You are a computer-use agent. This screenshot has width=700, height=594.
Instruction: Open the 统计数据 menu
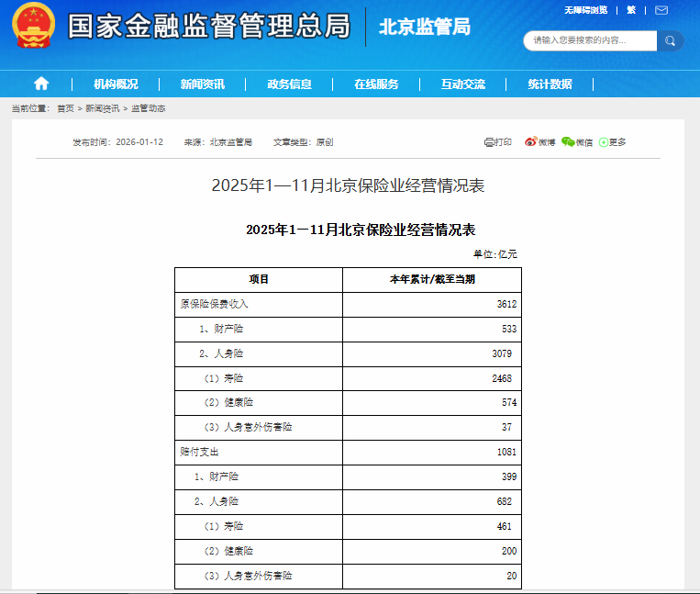tap(550, 84)
